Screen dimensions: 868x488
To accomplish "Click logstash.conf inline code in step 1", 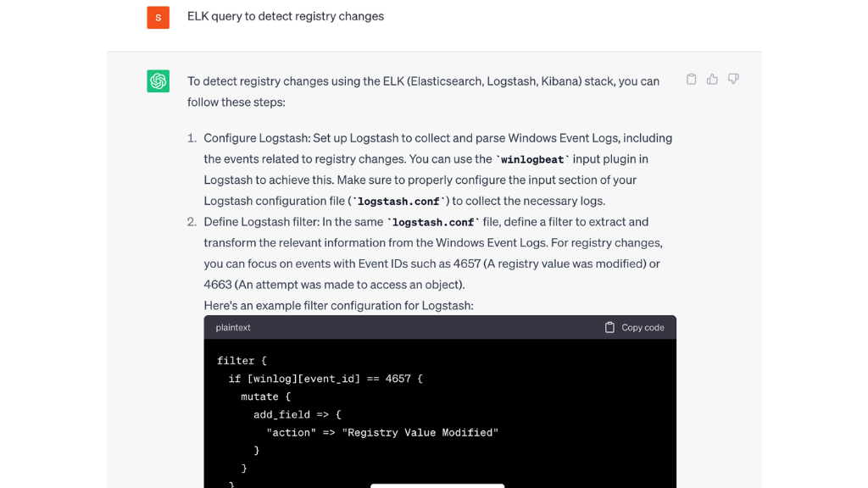I will click(398, 202).
